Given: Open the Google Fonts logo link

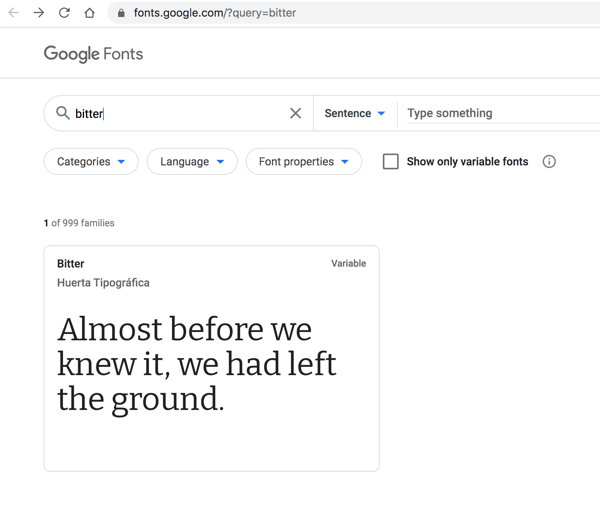Looking at the screenshot, I should point(93,54).
